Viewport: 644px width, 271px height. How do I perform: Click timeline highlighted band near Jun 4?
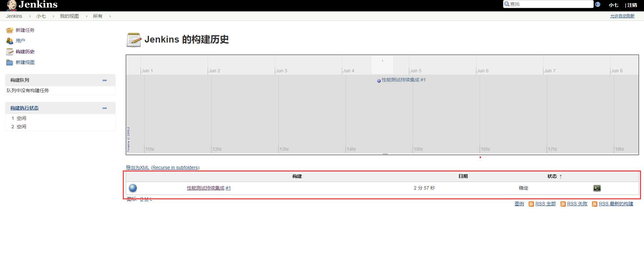pos(382,65)
